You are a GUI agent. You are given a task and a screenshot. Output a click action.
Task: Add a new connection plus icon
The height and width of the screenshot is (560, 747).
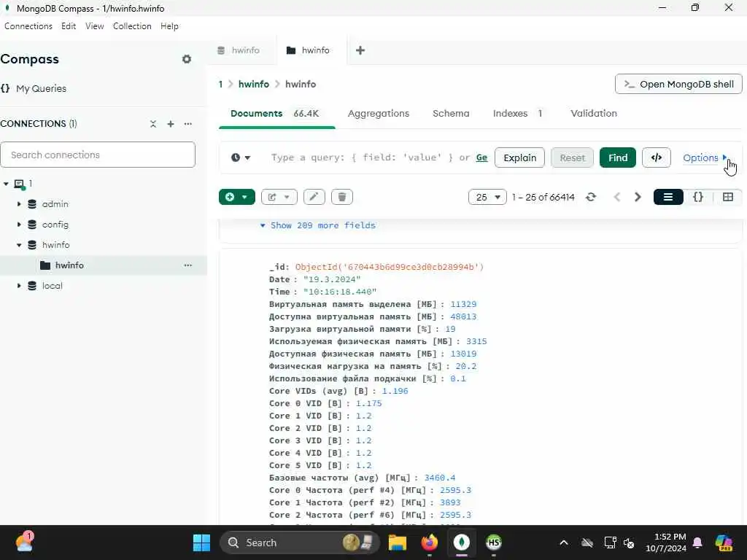click(171, 124)
